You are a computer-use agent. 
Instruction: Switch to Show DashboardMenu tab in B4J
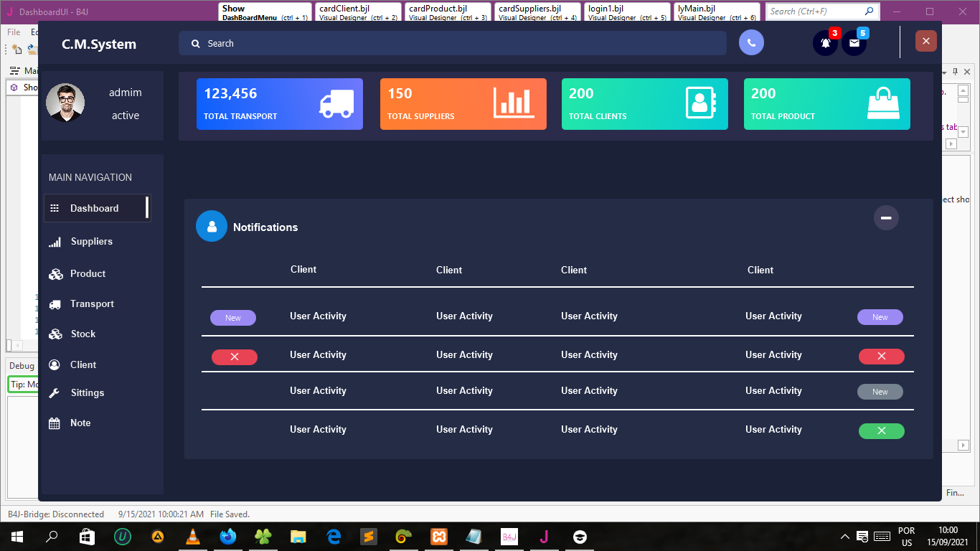coord(265,12)
